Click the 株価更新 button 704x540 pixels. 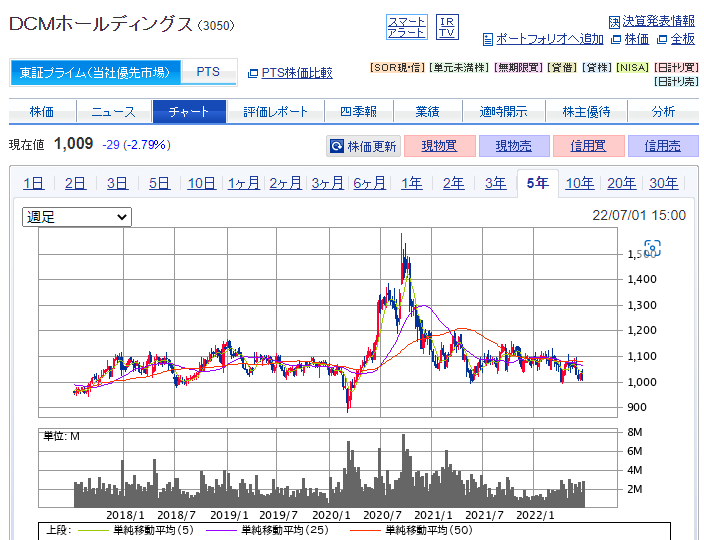coord(363,146)
